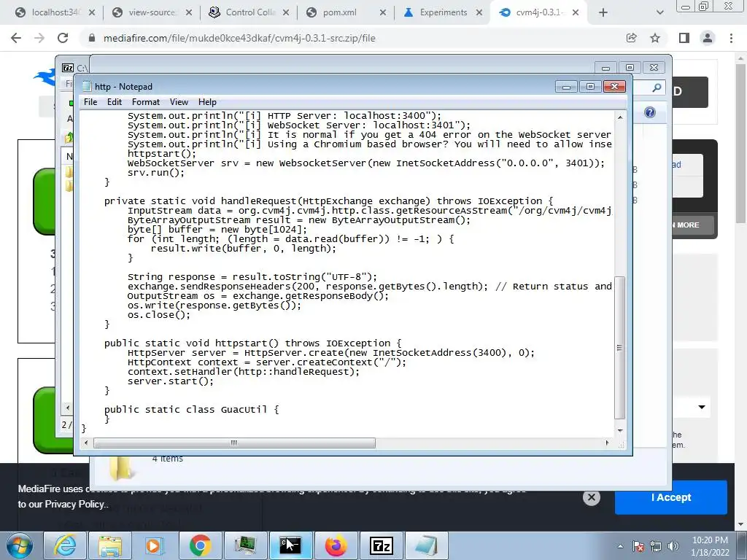Open Notepad Edit menu

click(115, 102)
